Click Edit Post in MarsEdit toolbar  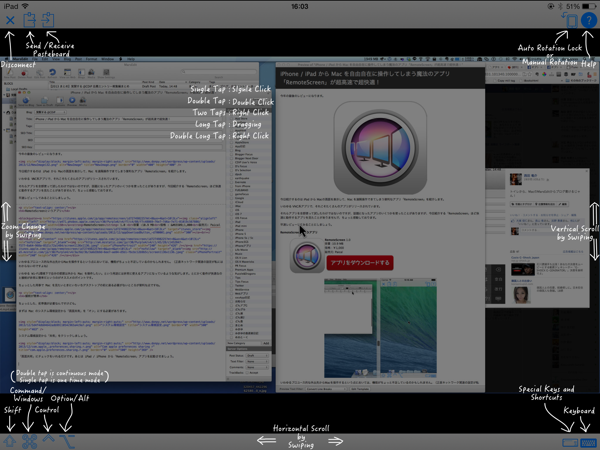pos(39,73)
